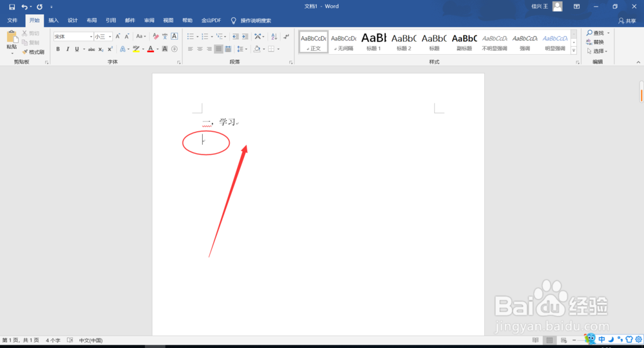Click the 中文(中国) language indicator in status bar
The image size is (644, 348).
pos(91,340)
